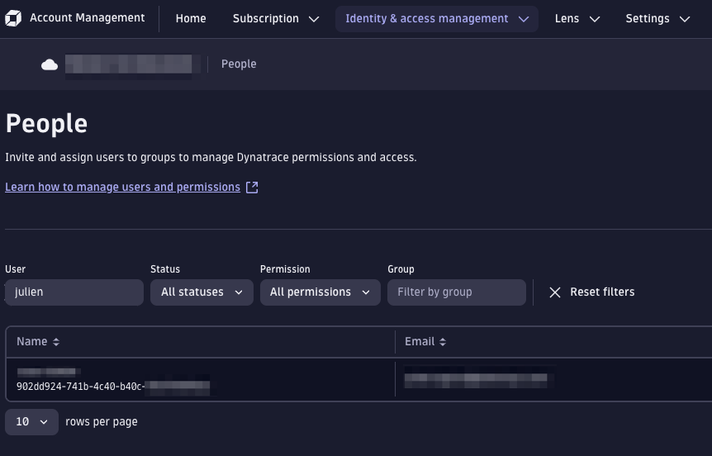Sort by Name column arrows icon
Screen dimensions: 712x456
click(56, 342)
